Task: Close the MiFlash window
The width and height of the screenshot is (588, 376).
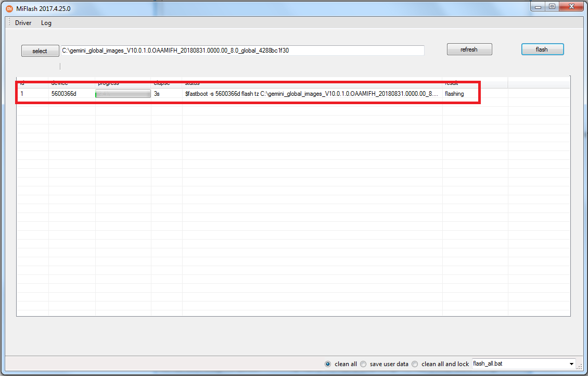Action: coord(571,6)
